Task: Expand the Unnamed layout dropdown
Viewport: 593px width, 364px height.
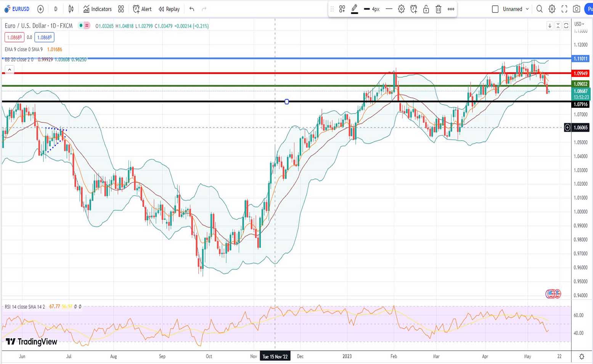Action: tap(527, 9)
